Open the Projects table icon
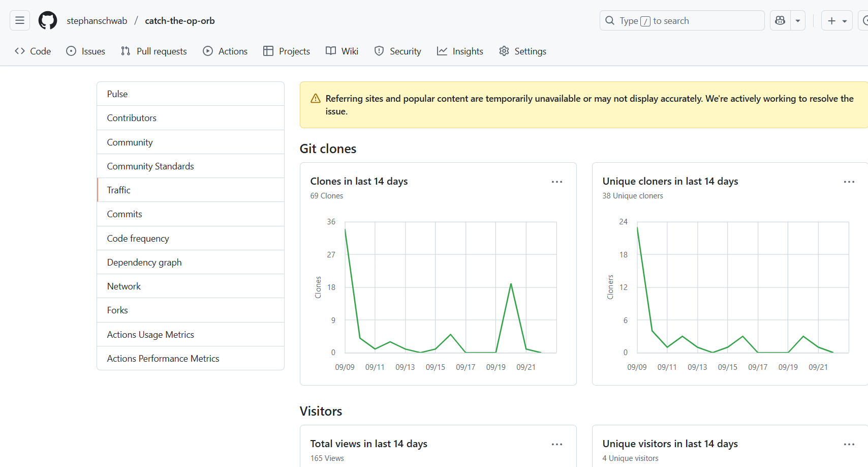This screenshot has width=868, height=467. pyautogui.click(x=268, y=51)
